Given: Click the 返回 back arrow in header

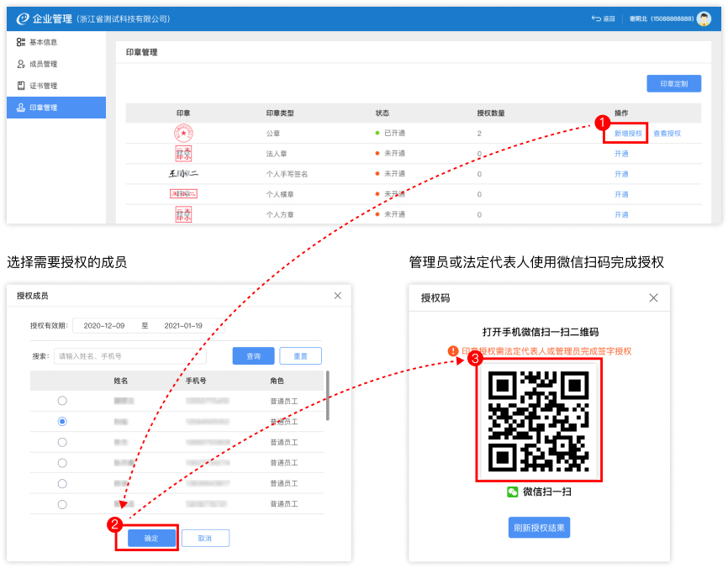Looking at the screenshot, I should [603, 18].
